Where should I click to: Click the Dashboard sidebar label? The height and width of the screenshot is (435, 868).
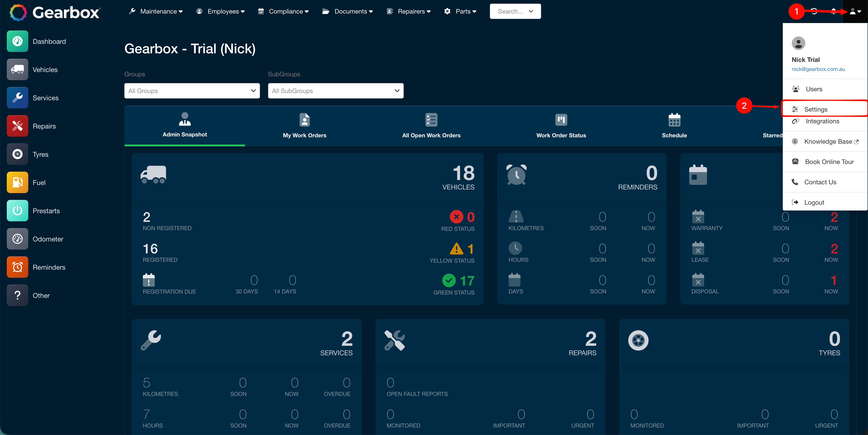(x=49, y=41)
